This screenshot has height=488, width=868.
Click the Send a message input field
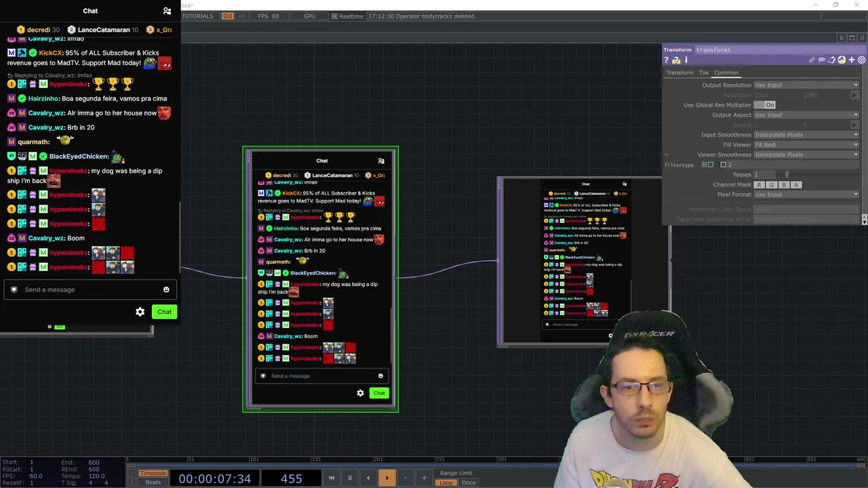pyautogui.click(x=89, y=289)
